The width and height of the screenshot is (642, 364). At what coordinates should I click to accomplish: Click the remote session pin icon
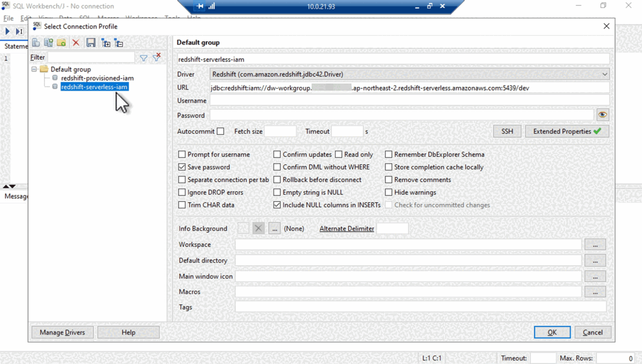(200, 6)
